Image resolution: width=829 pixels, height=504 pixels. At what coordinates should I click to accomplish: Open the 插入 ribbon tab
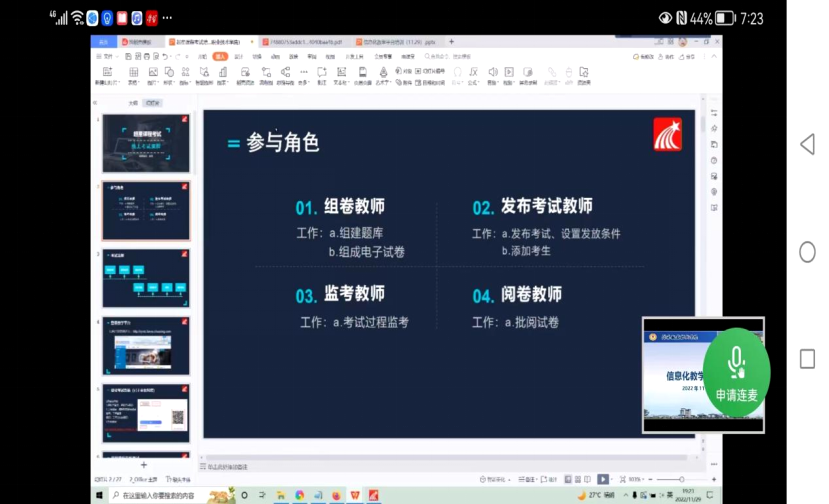(x=220, y=57)
